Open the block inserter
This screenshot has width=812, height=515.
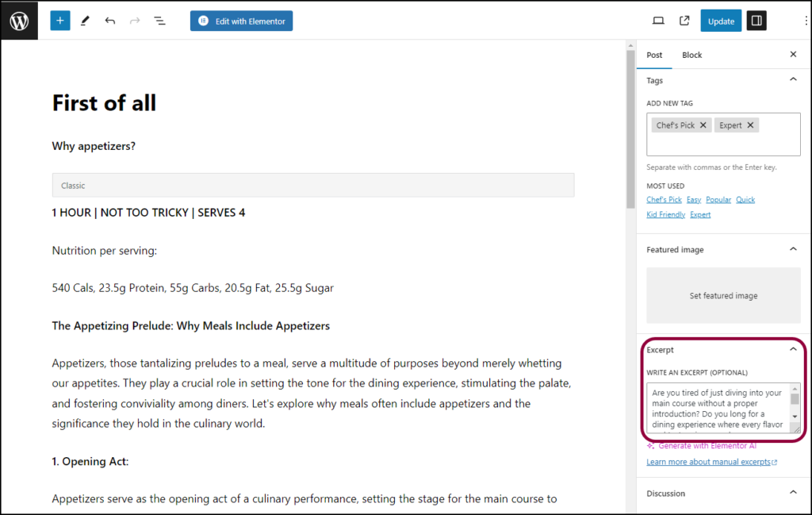(x=59, y=20)
